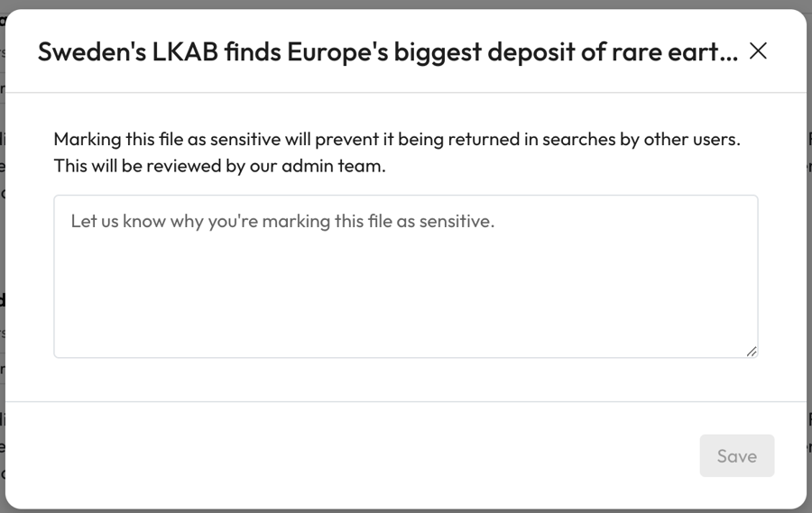This screenshot has height=513, width=812.
Task: Close the mark-as-sensitive dialog
Action: click(x=758, y=51)
